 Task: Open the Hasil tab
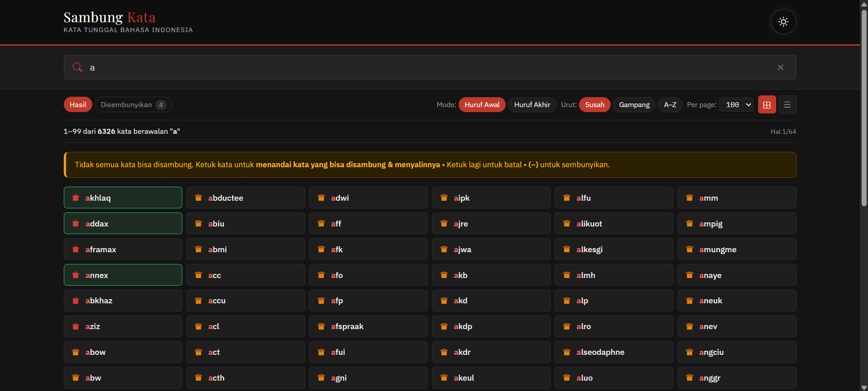[x=78, y=105]
